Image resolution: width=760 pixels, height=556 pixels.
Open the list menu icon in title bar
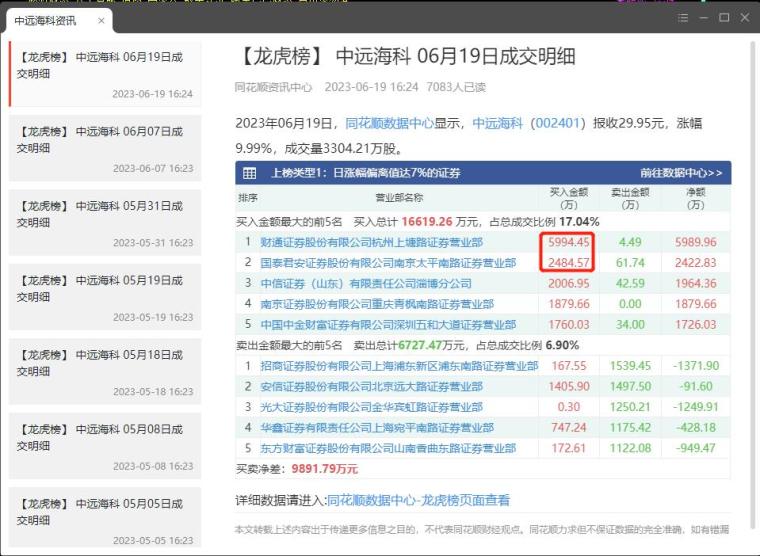pos(683,18)
